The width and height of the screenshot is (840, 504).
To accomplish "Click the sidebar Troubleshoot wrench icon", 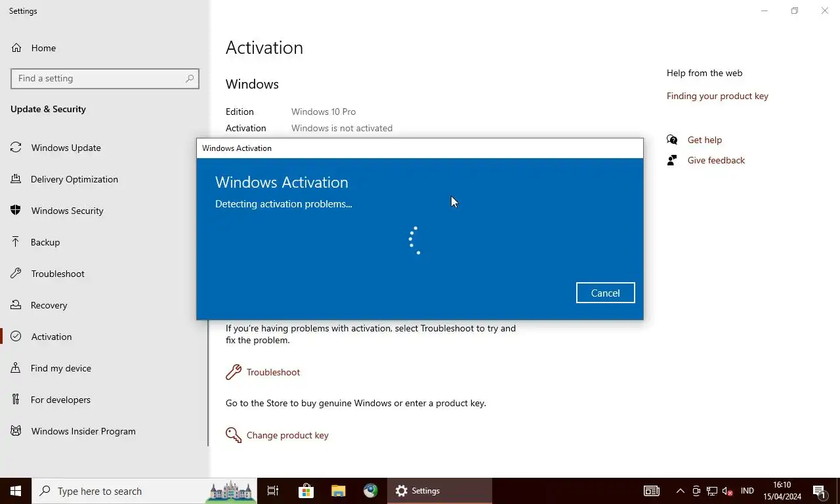I will 16,274.
